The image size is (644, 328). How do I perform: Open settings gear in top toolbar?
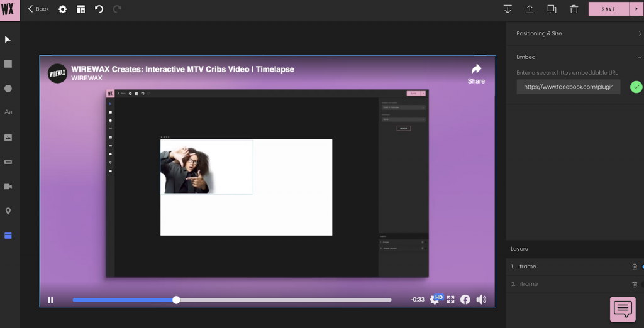pos(62,9)
